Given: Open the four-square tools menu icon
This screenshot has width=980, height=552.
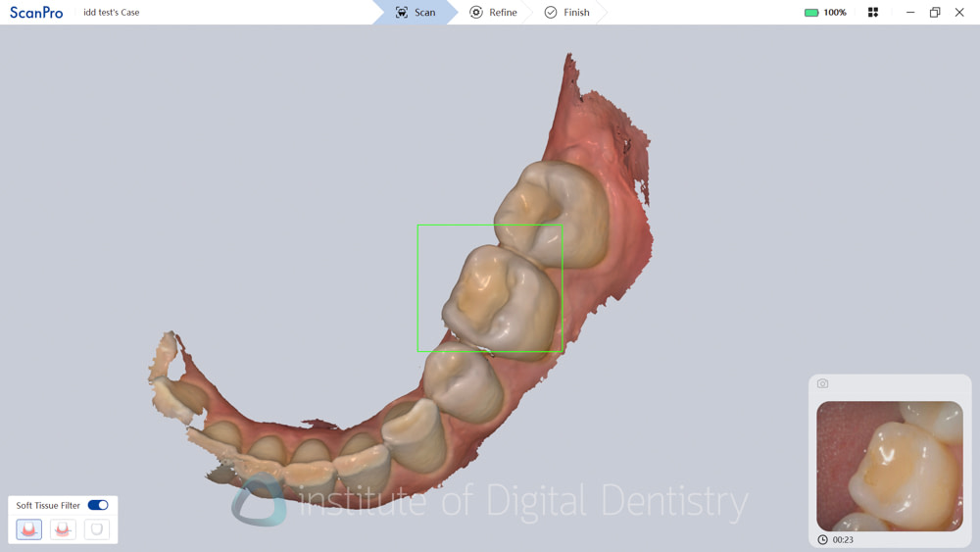Looking at the screenshot, I should 873,13.
